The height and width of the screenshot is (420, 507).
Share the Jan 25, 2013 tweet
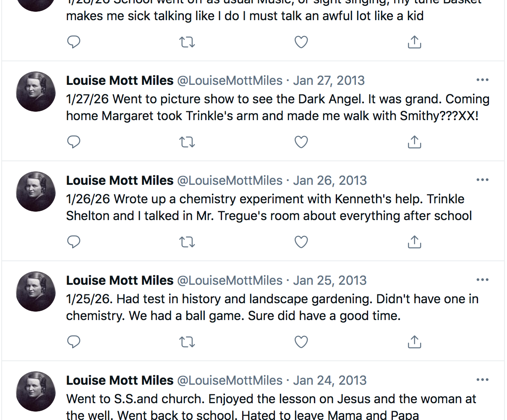click(x=414, y=342)
